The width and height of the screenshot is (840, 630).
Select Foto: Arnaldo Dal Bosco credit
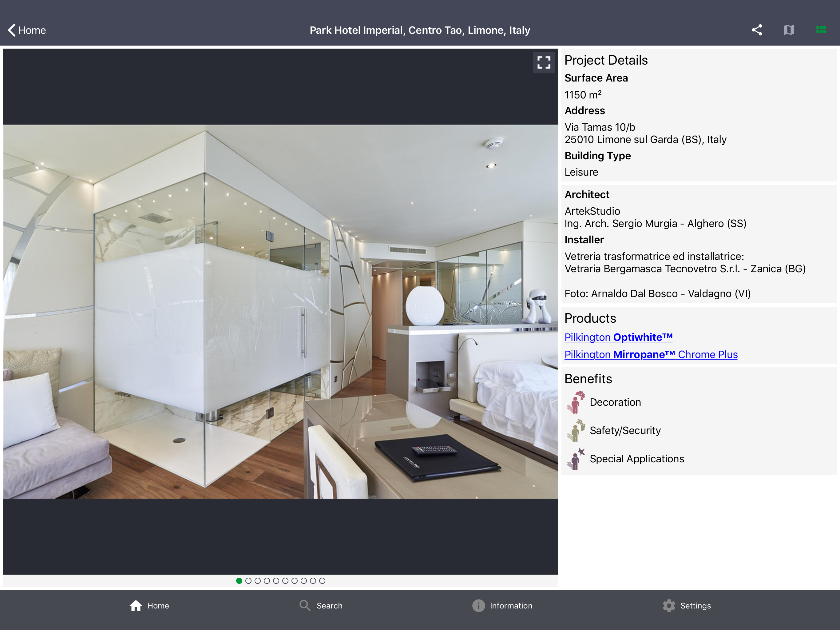tap(657, 293)
